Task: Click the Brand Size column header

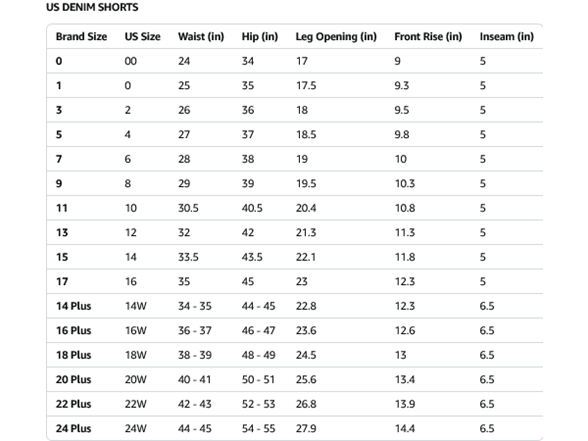Action: click(x=81, y=37)
